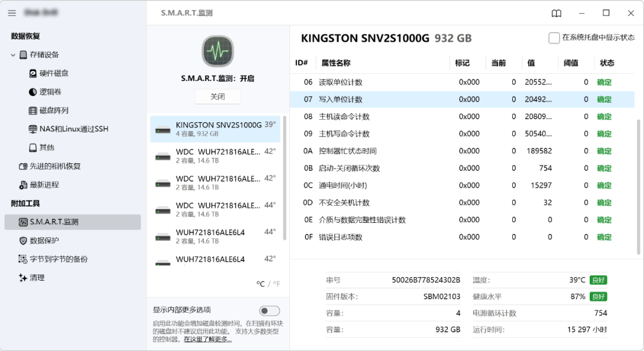This screenshot has height=351, width=644.
Task: Switch temperature unit to °F
Action: tap(277, 284)
